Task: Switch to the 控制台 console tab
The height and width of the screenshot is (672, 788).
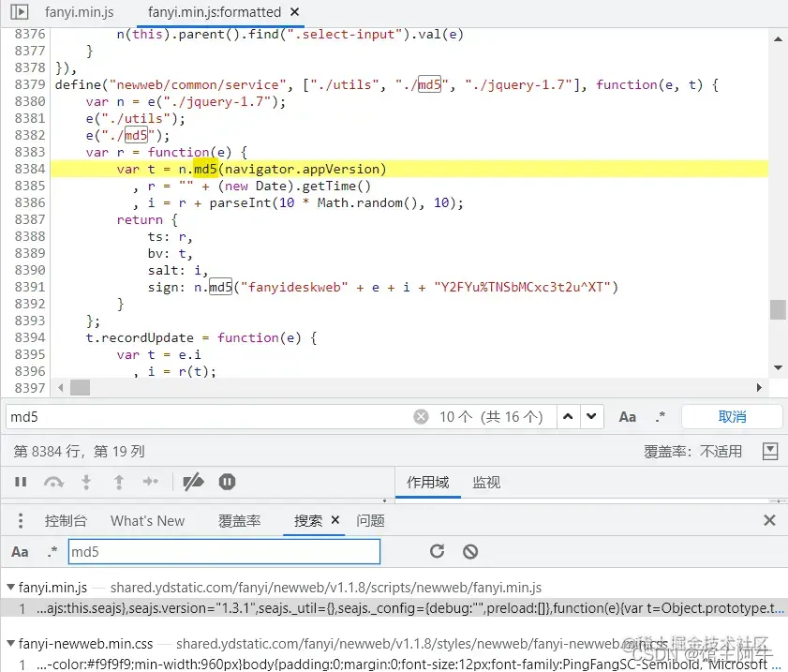Action: [66, 521]
